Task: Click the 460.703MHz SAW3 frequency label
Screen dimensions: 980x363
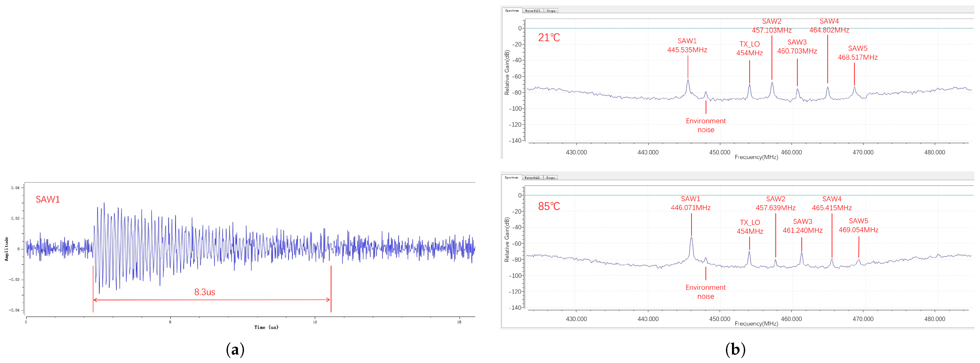Action: tap(797, 51)
